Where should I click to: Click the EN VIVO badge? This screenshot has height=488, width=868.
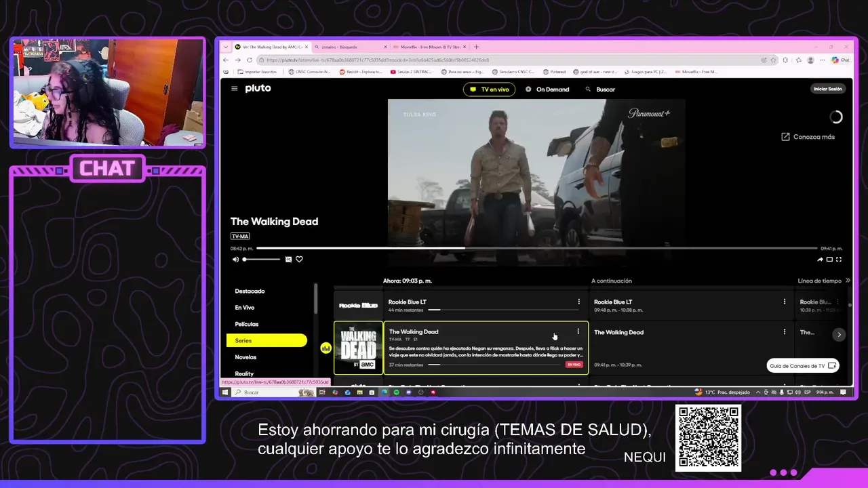tap(574, 365)
